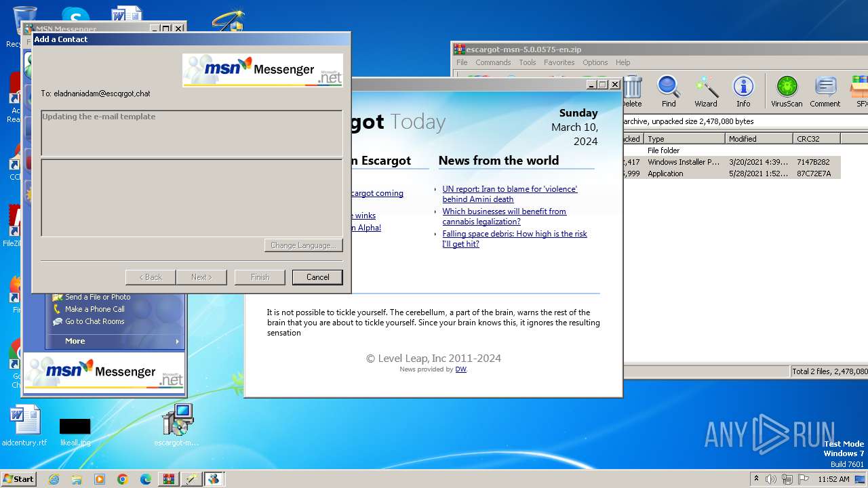Open the Help menu in WinRAR

coord(623,62)
